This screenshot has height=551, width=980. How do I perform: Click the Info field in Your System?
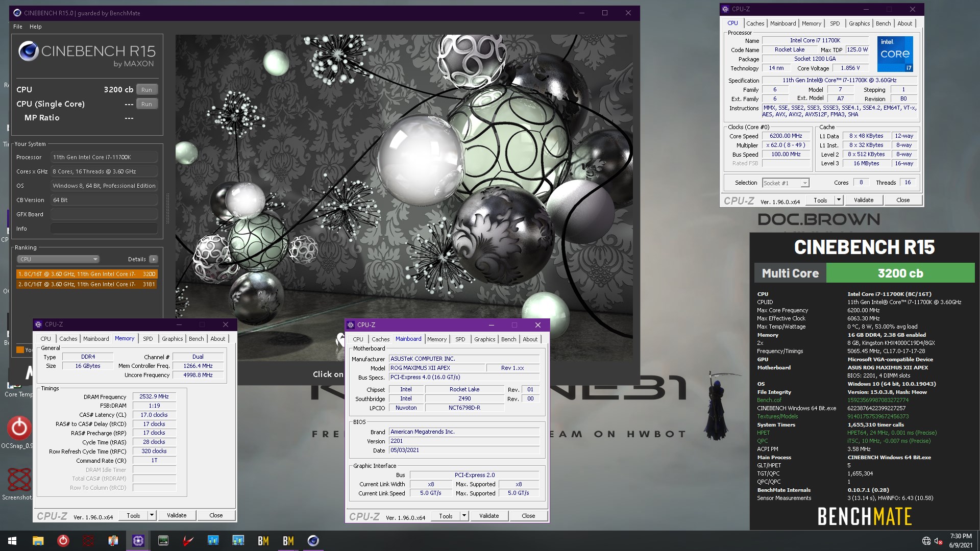click(104, 229)
